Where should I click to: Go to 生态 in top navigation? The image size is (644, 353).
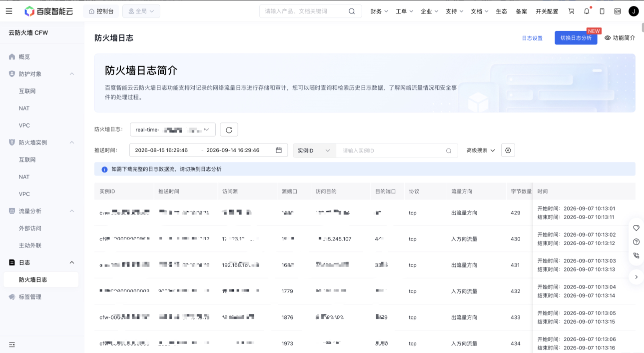(501, 11)
